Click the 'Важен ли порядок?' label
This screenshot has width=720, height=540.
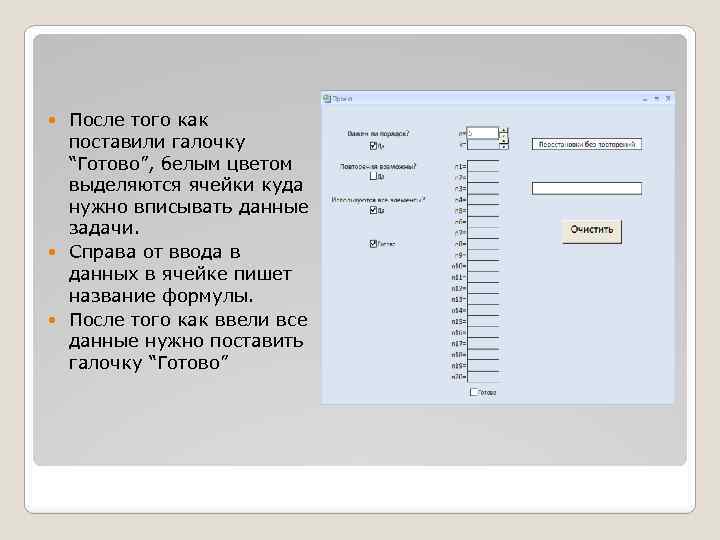point(378,134)
